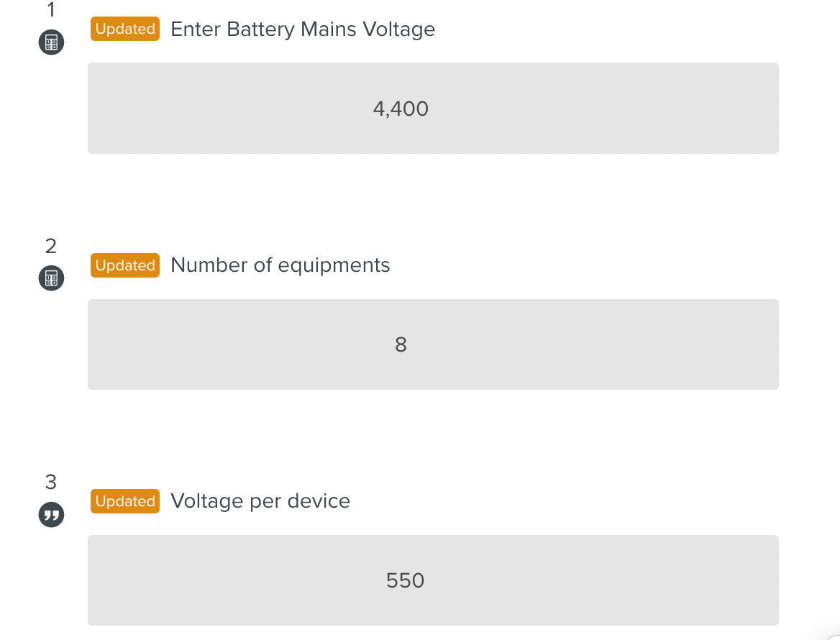840x640 pixels.
Task: Select the 550 answer field
Action: [x=433, y=580]
